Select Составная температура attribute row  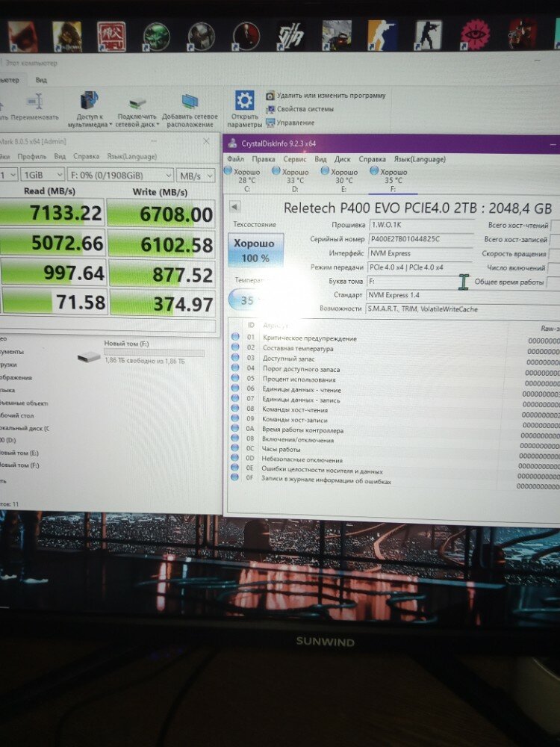click(395, 349)
